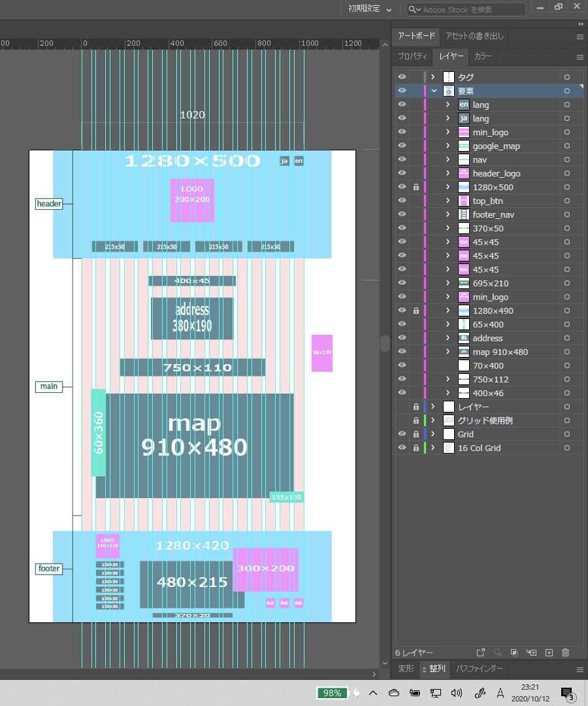
Task: Expand the footer_nav sublayer
Action: click(448, 215)
